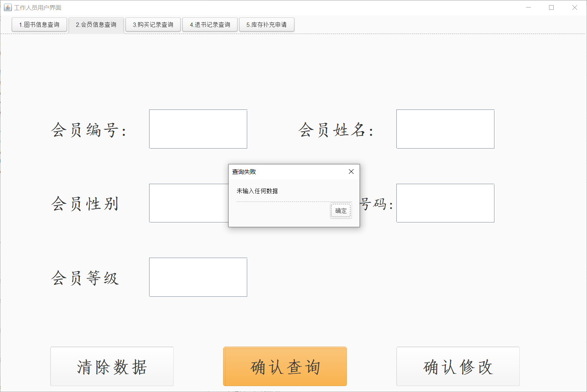Viewport: 587px width, 392px height.
Task: Click the orange 确认查询 button
Action: coord(285,366)
